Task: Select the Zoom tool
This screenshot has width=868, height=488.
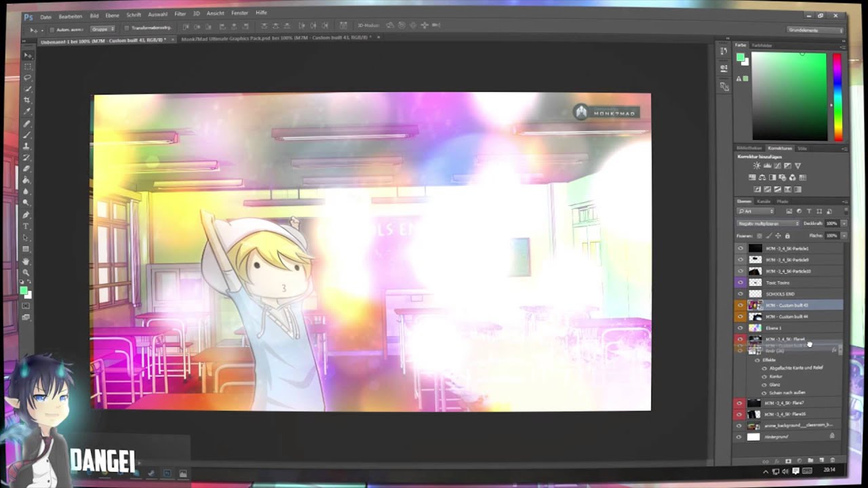Action: click(27, 272)
